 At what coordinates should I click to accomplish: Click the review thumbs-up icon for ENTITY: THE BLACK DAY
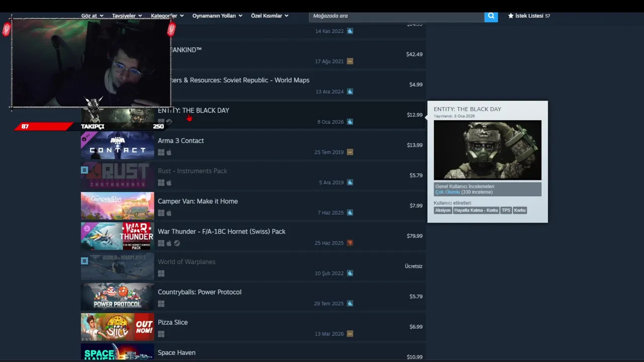[x=350, y=122]
